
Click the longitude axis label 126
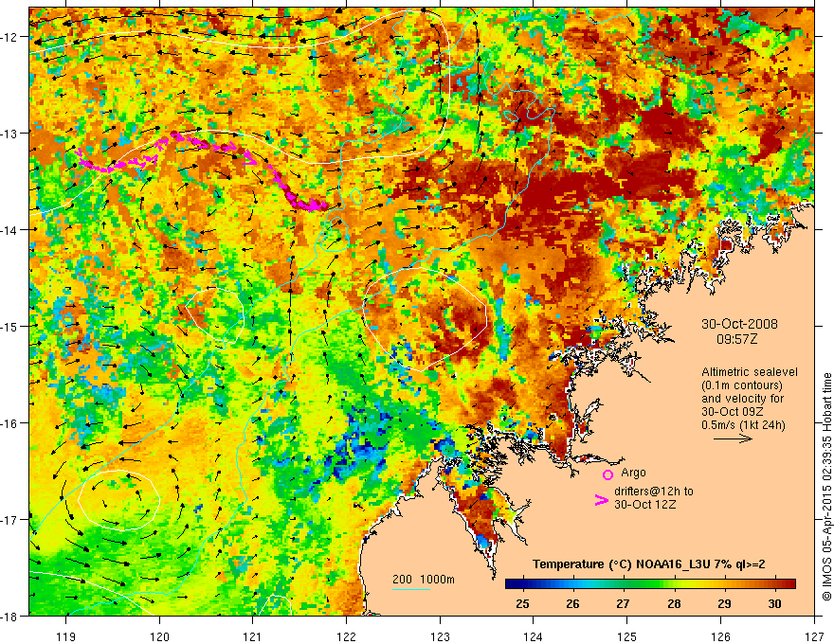pyautogui.click(x=720, y=636)
